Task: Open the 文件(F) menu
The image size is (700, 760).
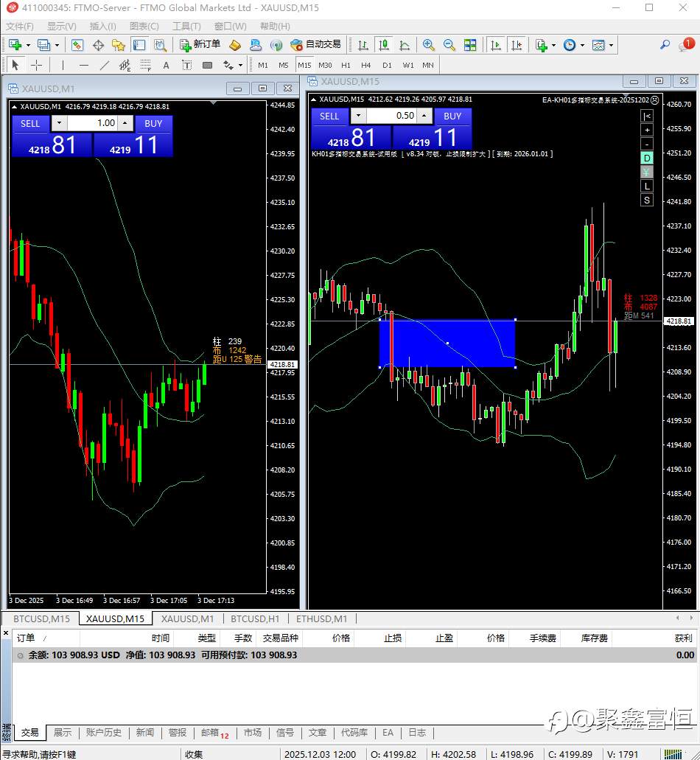Action: tap(20, 27)
